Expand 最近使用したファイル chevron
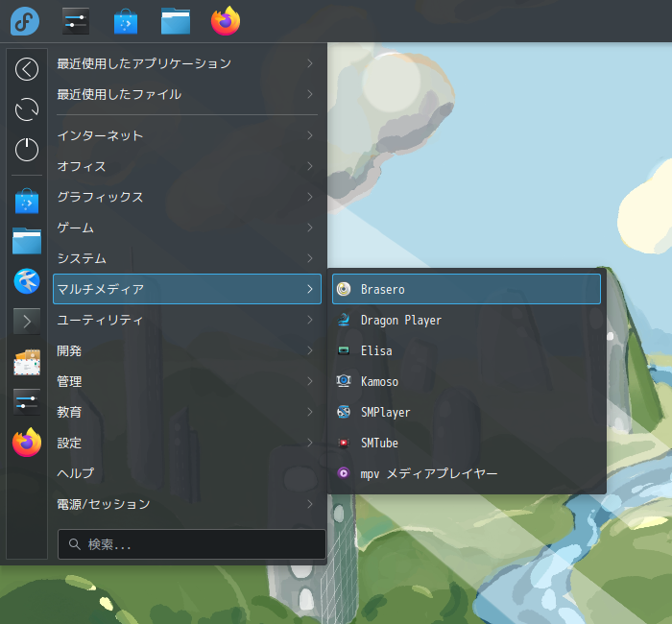This screenshot has width=672, height=624. [310, 94]
